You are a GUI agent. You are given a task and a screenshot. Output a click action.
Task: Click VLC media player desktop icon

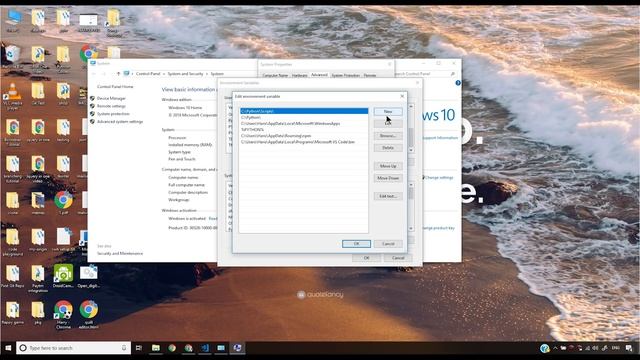pyautogui.click(x=13, y=96)
